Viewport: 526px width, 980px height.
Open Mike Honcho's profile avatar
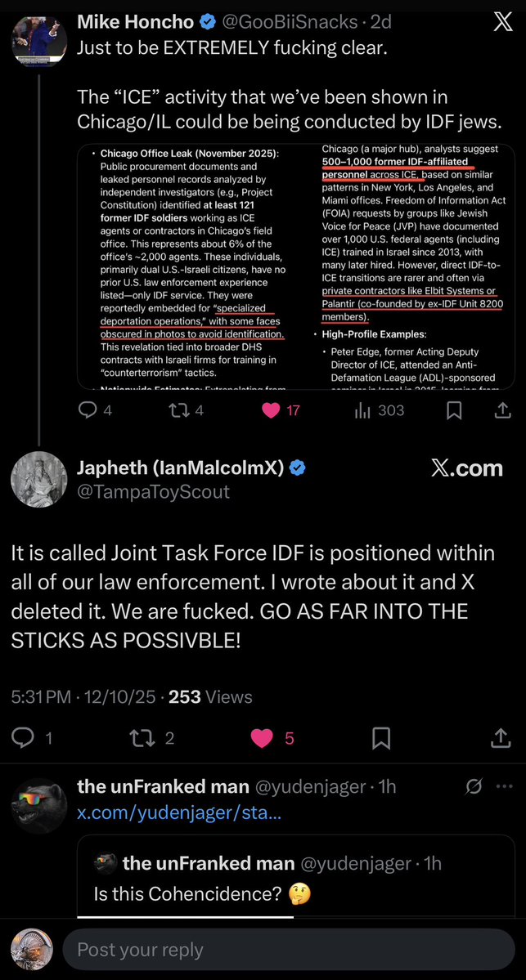tap(39, 39)
